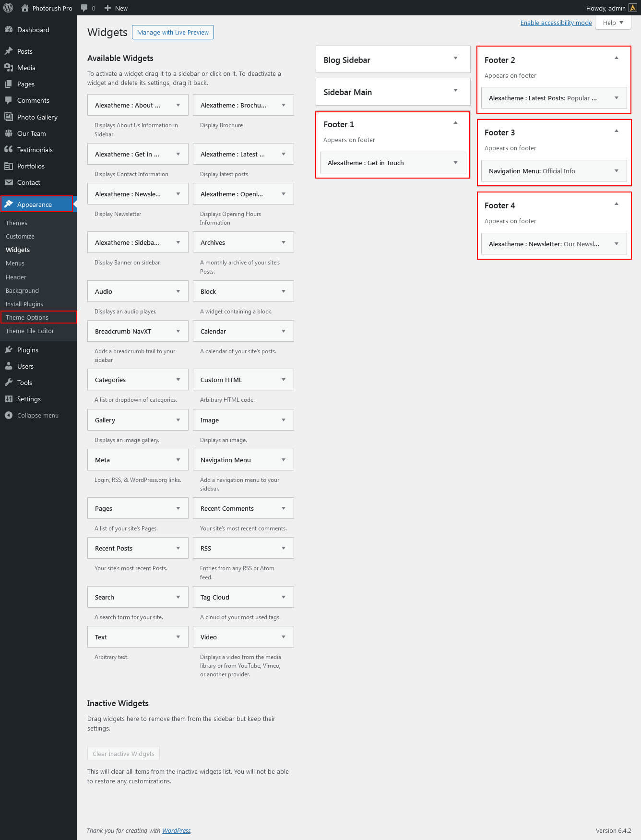Image resolution: width=641 pixels, height=840 pixels.
Task: Click Clear Inactive Widgets button
Action: [123, 754]
